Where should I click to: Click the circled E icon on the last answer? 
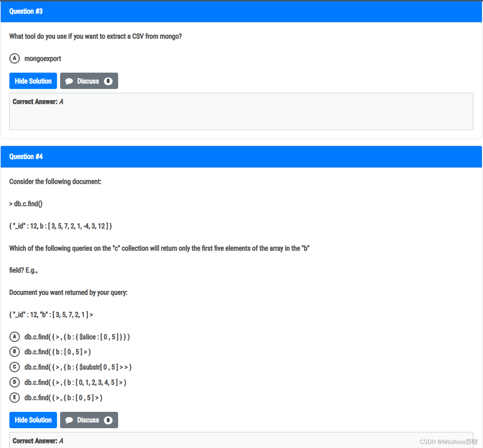click(x=15, y=398)
